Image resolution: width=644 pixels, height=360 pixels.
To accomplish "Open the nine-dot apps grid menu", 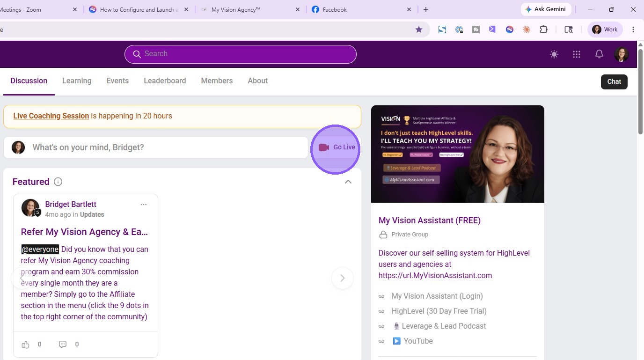I will tap(577, 54).
